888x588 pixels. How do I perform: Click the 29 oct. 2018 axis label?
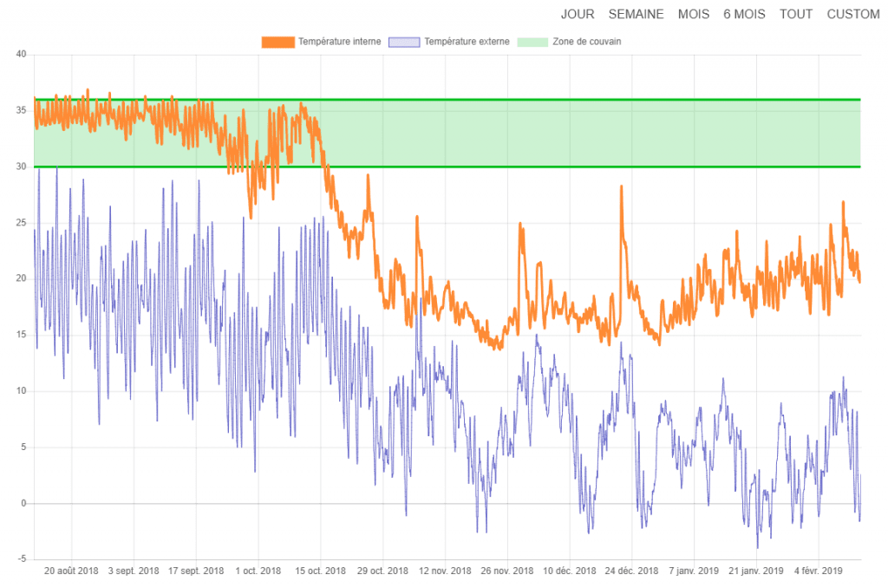click(x=382, y=571)
